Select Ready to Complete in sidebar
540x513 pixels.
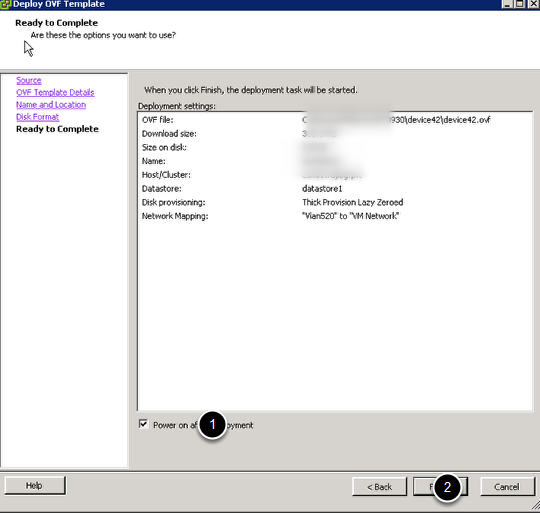[58, 129]
